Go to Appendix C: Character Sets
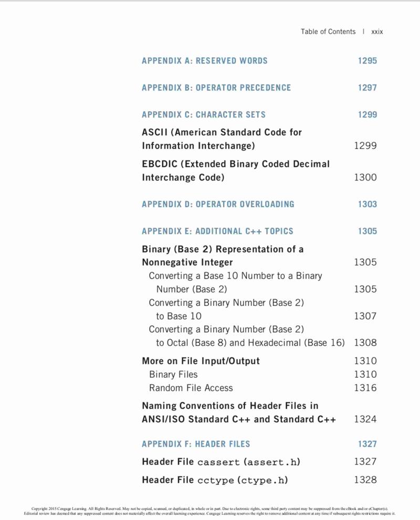420x520 pixels. 203,114
